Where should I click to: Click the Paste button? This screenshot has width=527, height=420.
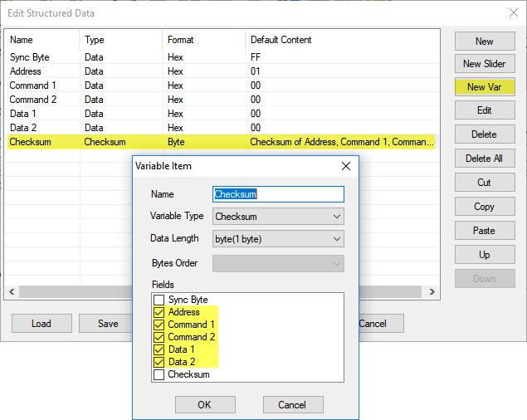485,231
